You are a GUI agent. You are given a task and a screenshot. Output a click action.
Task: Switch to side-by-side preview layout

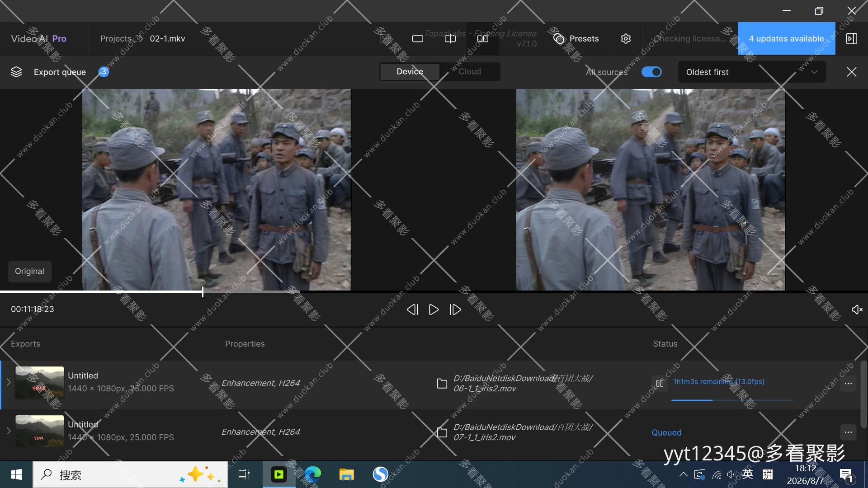pos(483,39)
